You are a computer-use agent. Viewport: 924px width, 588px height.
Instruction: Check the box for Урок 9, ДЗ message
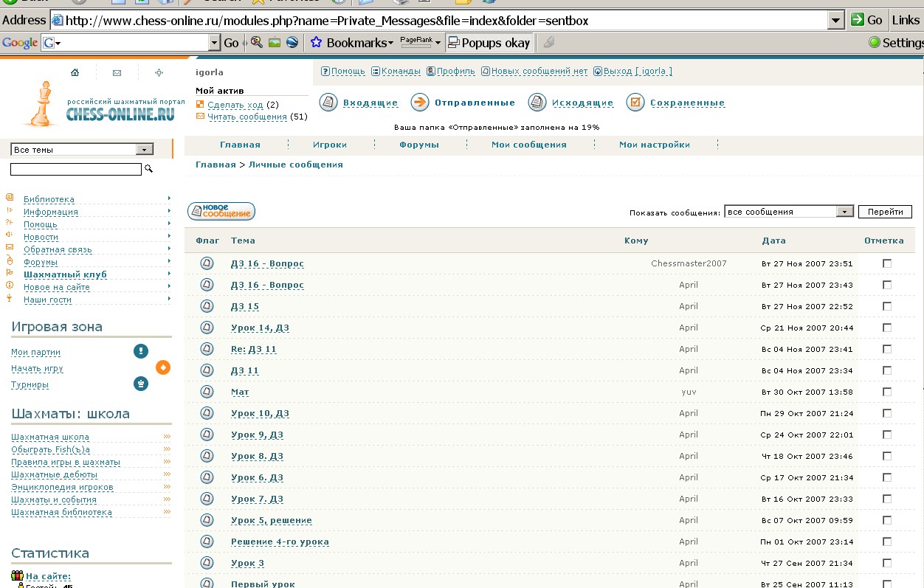point(887,435)
